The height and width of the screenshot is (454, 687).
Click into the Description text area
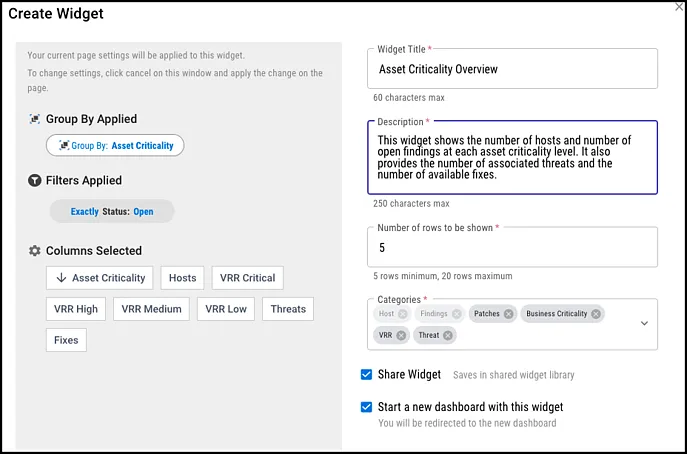512,157
